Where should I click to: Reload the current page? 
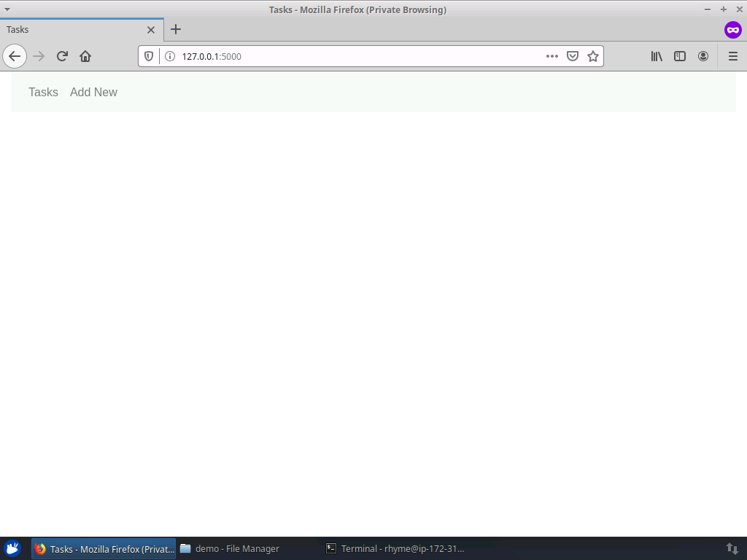(62, 55)
